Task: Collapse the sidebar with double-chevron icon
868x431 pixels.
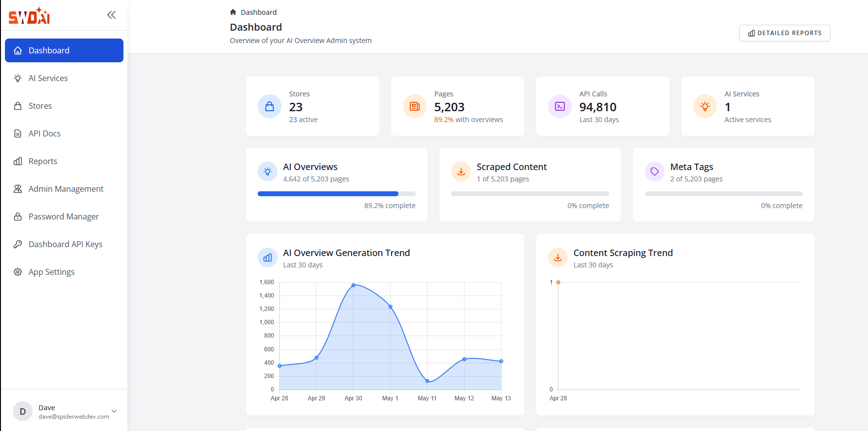Action: coord(112,15)
